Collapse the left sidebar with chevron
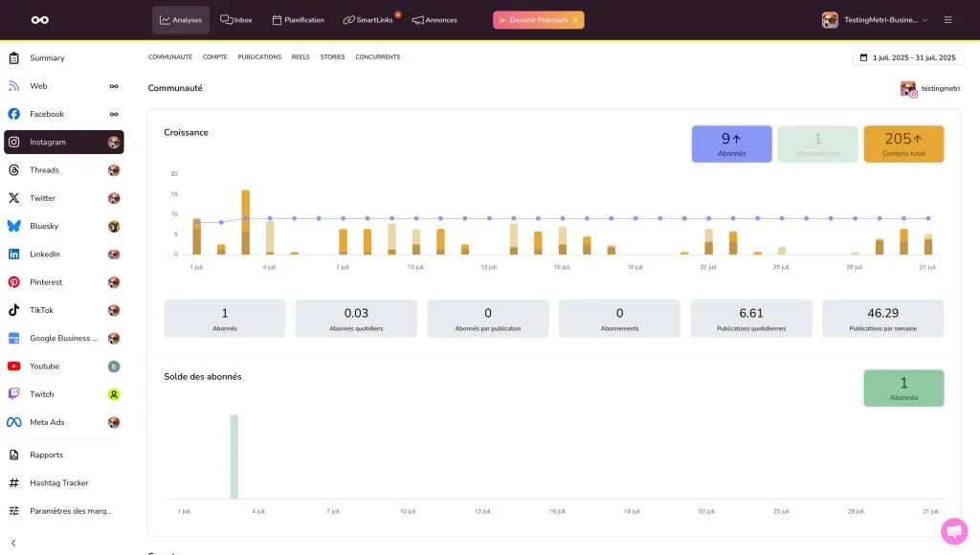 tap(13, 543)
